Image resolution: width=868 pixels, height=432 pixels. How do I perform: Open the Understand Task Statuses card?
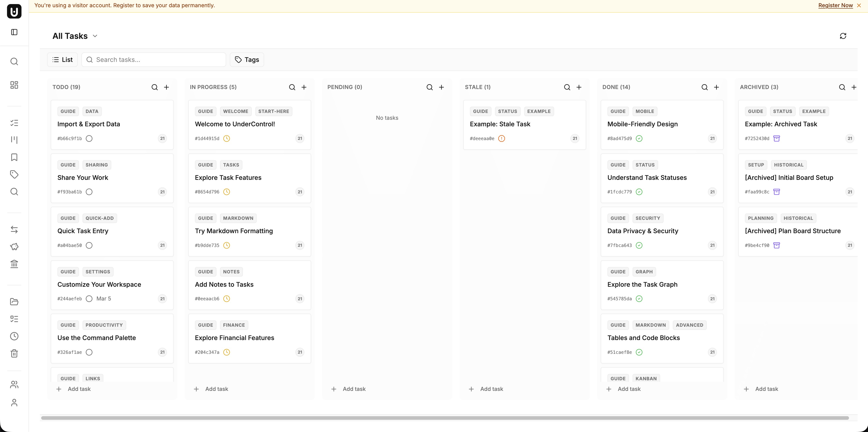pyautogui.click(x=662, y=178)
